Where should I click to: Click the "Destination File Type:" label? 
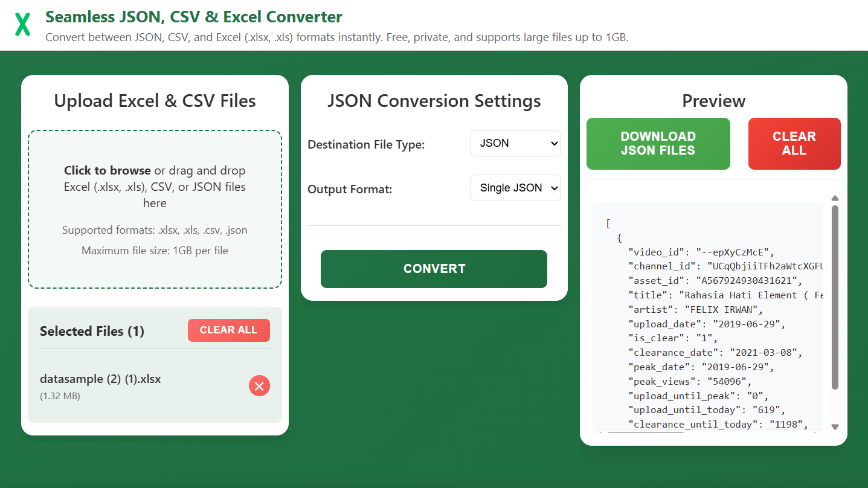click(366, 145)
